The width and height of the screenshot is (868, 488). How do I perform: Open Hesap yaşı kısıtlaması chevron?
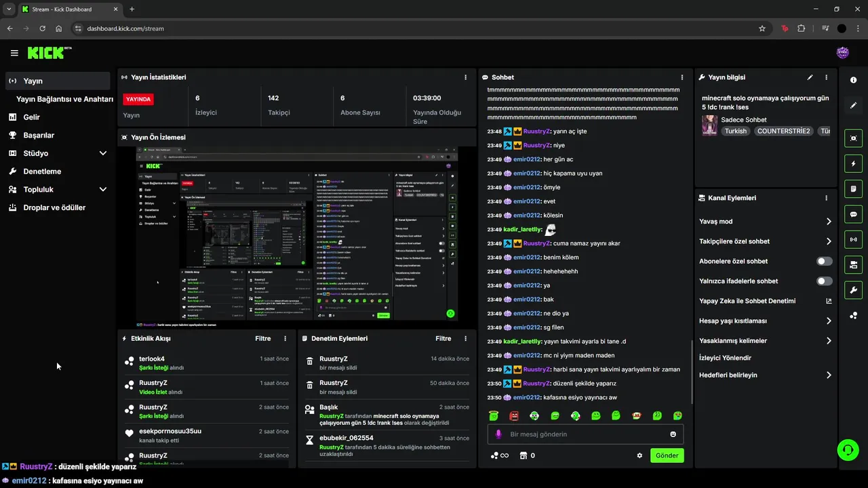(x=829, y=321)
